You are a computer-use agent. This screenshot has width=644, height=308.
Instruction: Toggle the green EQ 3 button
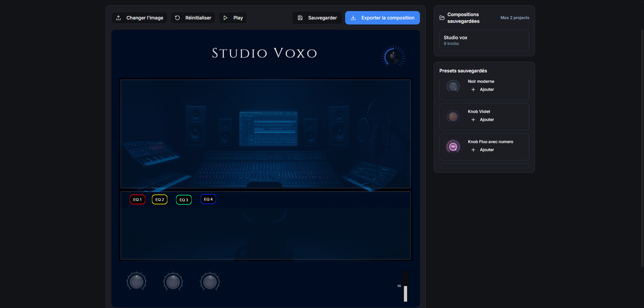point(184,200)
